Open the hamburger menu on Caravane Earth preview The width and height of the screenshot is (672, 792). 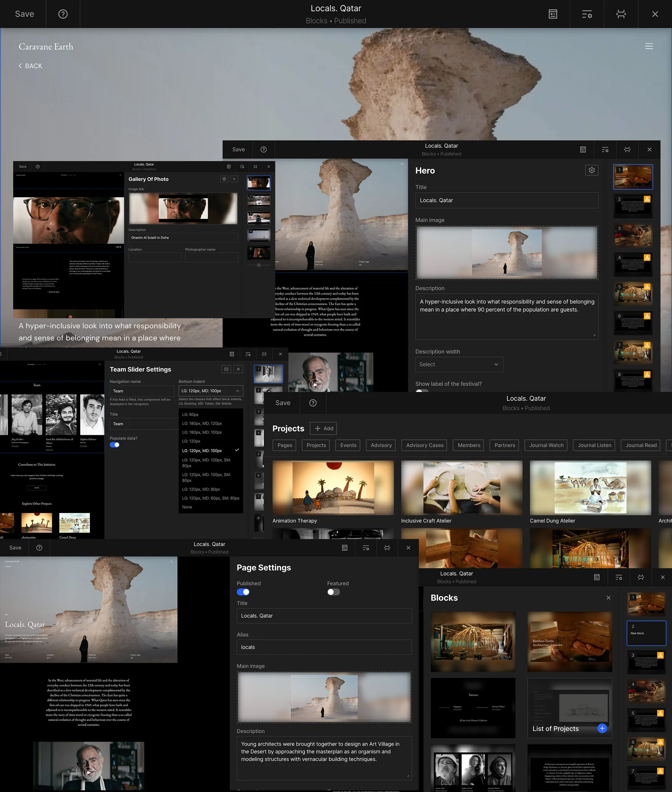point(649,46)
